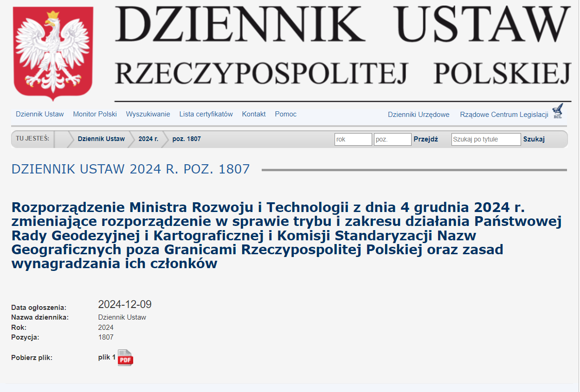Navigate to Dziennik Ustaw breadcrumb
Screen dimensions: 580x392
pos(101,139)
